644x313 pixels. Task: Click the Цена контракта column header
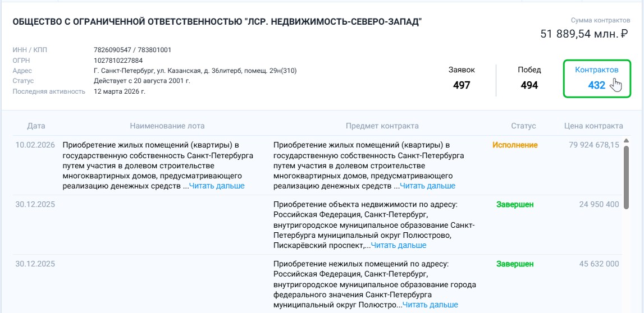coord(593,126)
